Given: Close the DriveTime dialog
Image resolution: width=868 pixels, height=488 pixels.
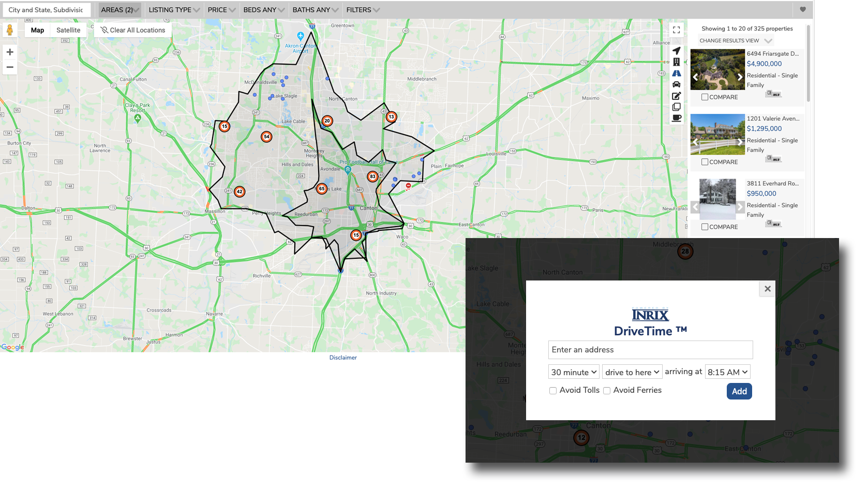Looking at the screenshot, I should click(768, 289).
